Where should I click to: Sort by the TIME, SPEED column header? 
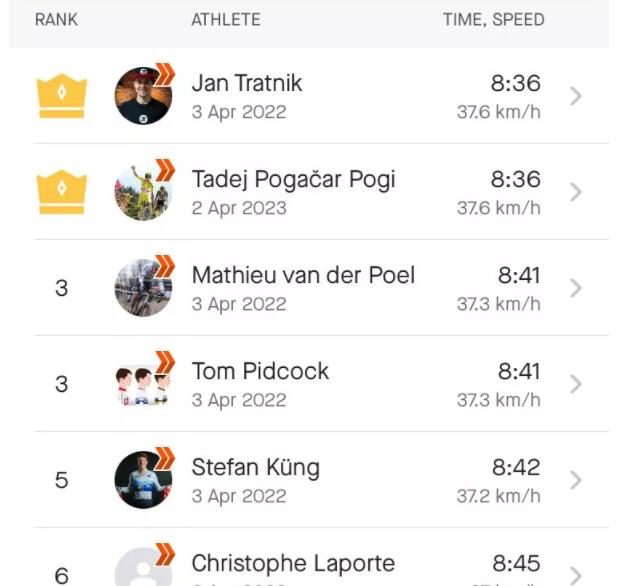[493, 20]
